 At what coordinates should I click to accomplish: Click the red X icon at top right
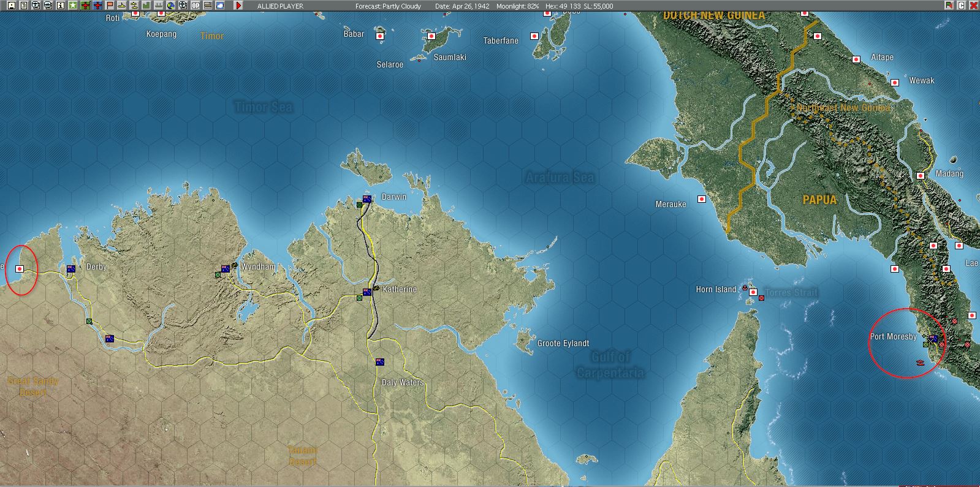click(974, 6)
